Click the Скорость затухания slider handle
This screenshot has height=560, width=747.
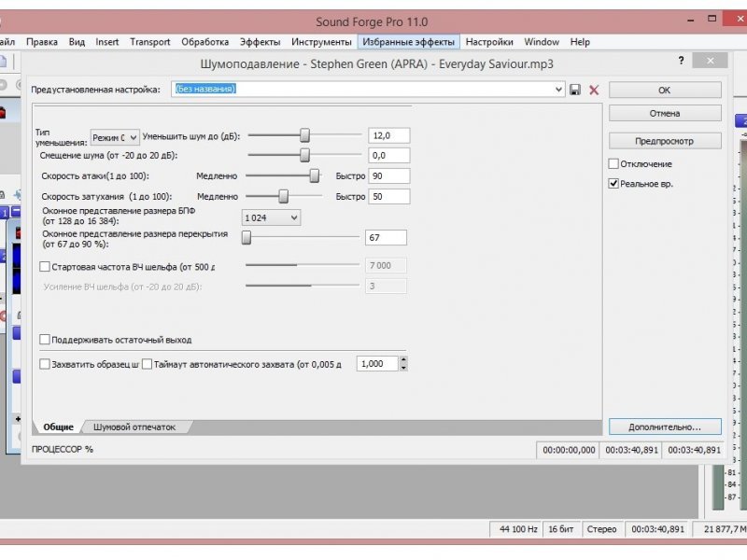(x=284, y=196)
